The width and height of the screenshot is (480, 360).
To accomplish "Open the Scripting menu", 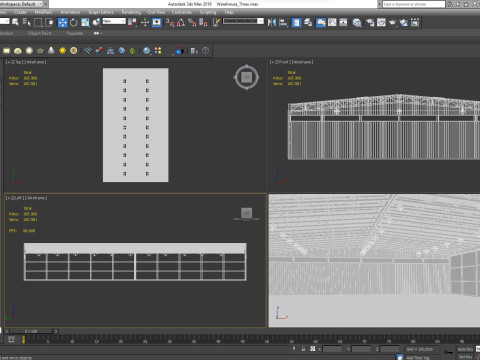I will [x=208, y=12].
